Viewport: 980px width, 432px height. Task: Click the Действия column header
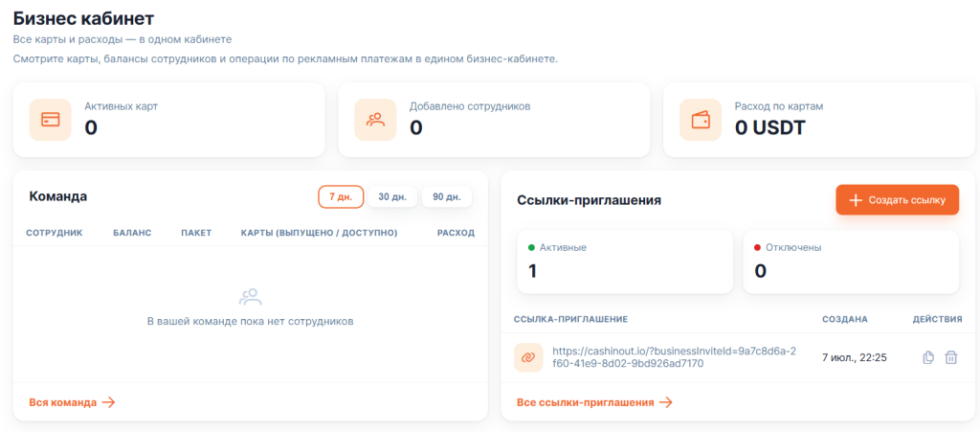tap(938, 319)
